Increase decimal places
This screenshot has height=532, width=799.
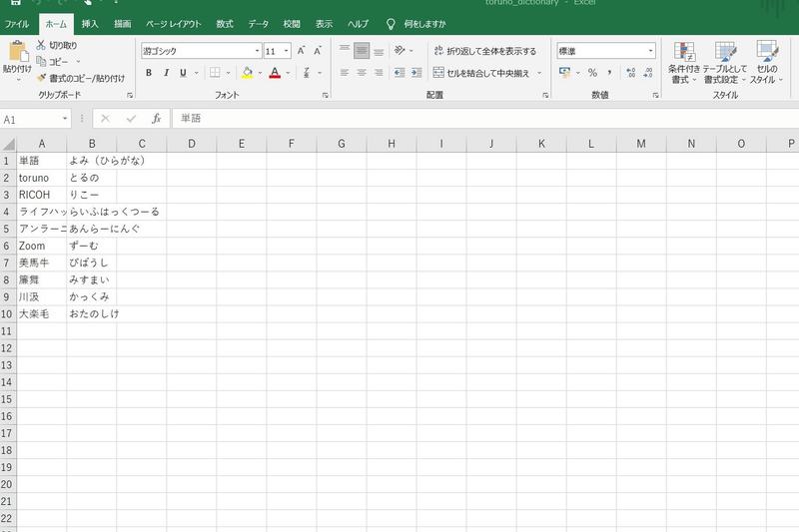[x=631, y=73]
